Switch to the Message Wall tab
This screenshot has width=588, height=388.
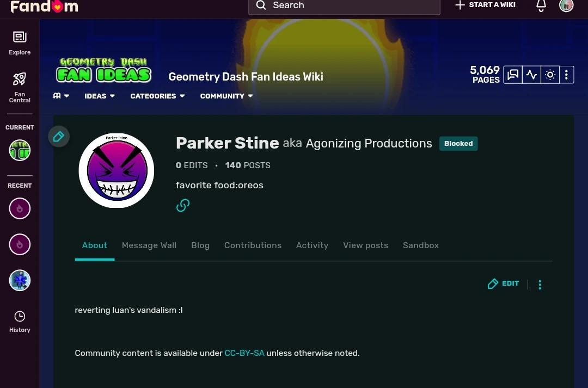[149, 245]
